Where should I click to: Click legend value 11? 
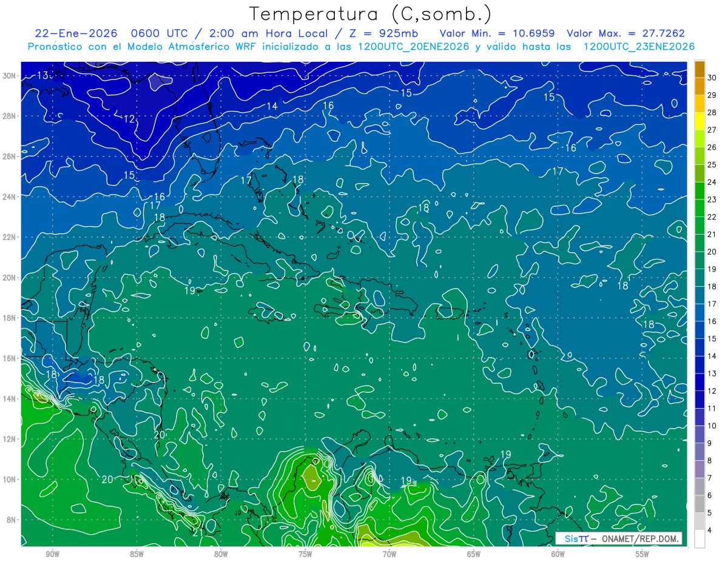[x=712, y=409]
